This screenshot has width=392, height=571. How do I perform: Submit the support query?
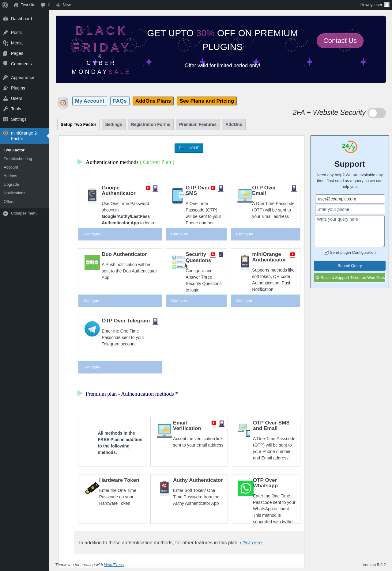(350, 266)
